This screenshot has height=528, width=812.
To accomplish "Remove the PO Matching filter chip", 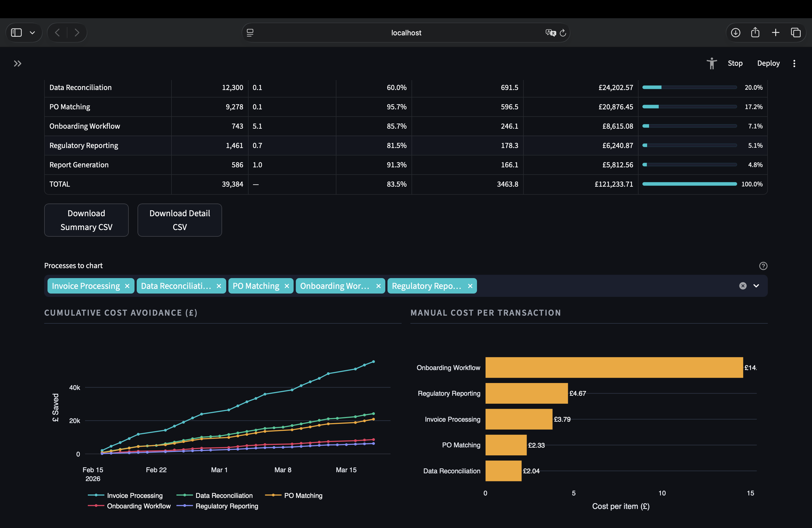I will pos(287,286).
